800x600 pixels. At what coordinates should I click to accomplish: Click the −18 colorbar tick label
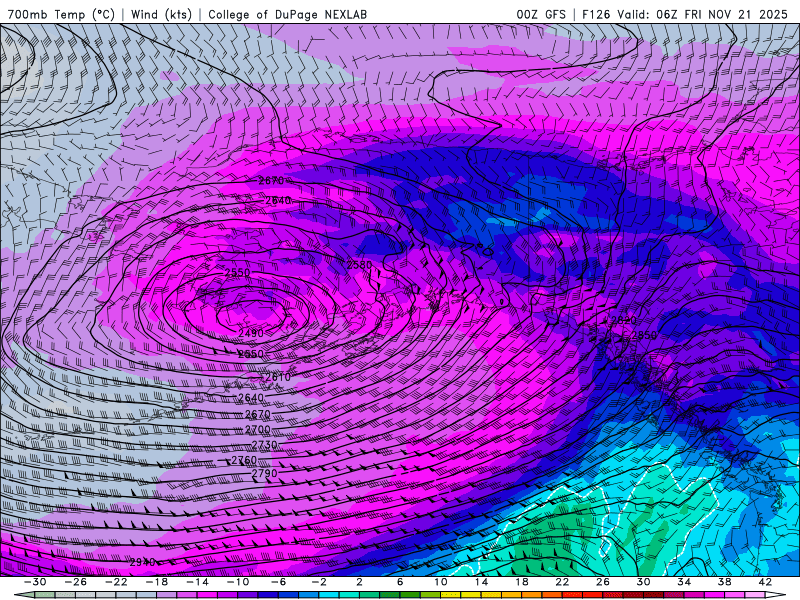click(157, 582)
